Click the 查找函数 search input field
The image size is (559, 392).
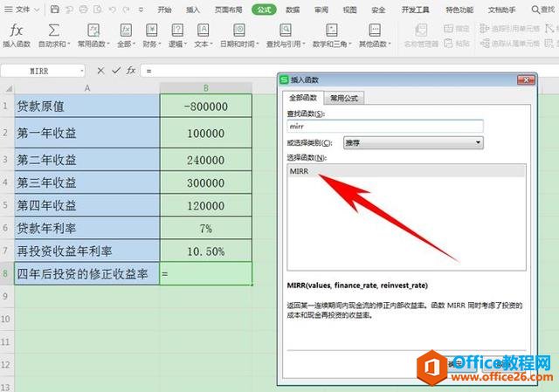385,126
